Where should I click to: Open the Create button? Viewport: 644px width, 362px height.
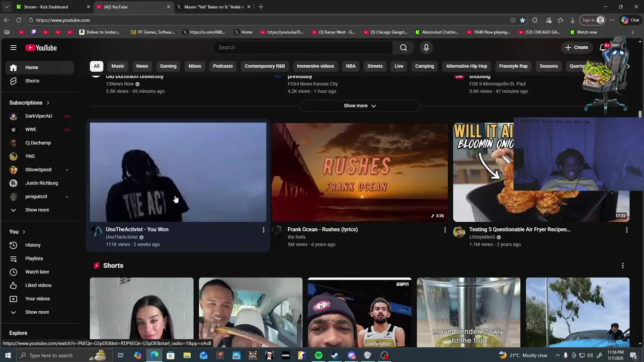click(x=577, y=47)
